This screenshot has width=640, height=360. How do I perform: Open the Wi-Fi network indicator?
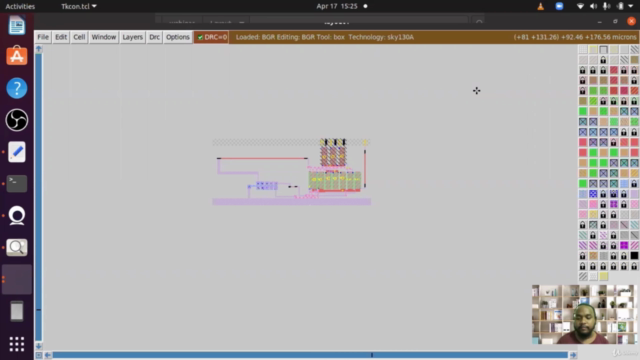pyautogui.click(x=580, y=6)
